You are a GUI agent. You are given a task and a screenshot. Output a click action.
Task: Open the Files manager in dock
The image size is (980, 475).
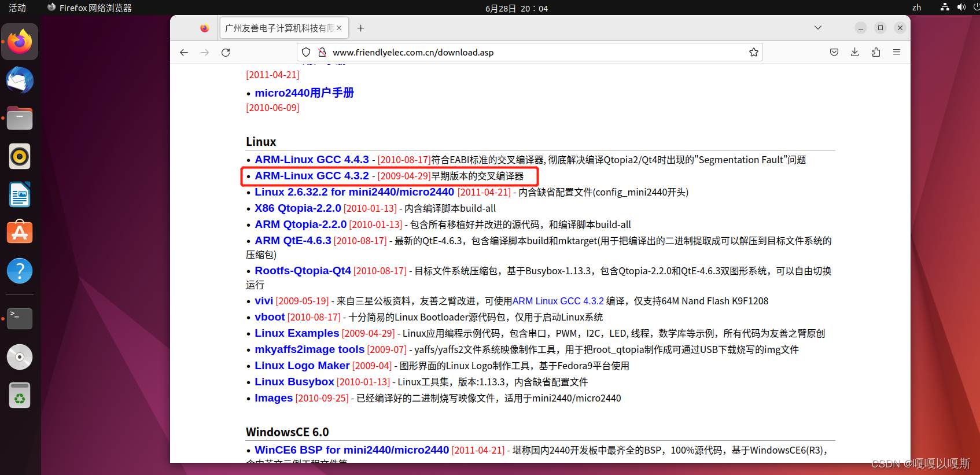pos(20,119)
